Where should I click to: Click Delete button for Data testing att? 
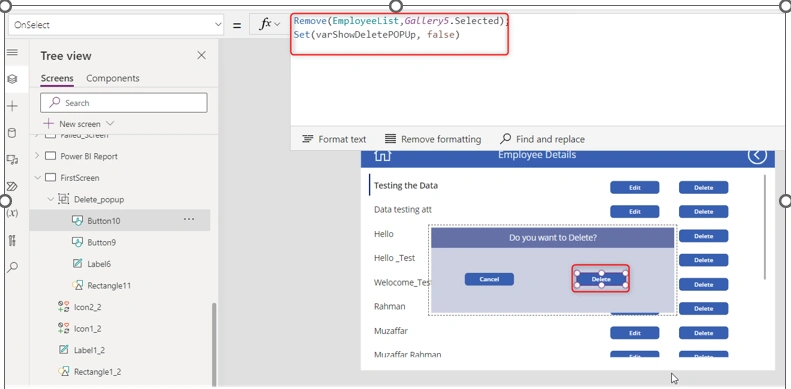(703, 211)
